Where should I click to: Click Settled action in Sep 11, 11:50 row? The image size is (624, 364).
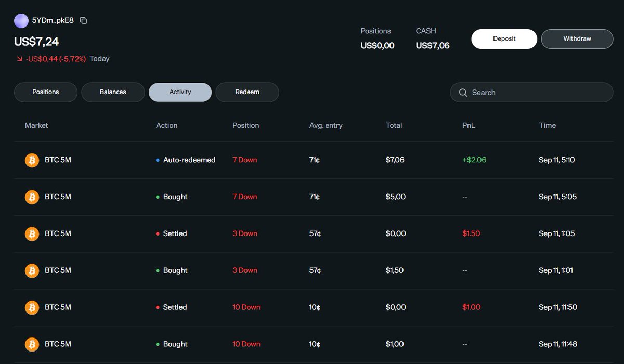click(x=175, y=307)
